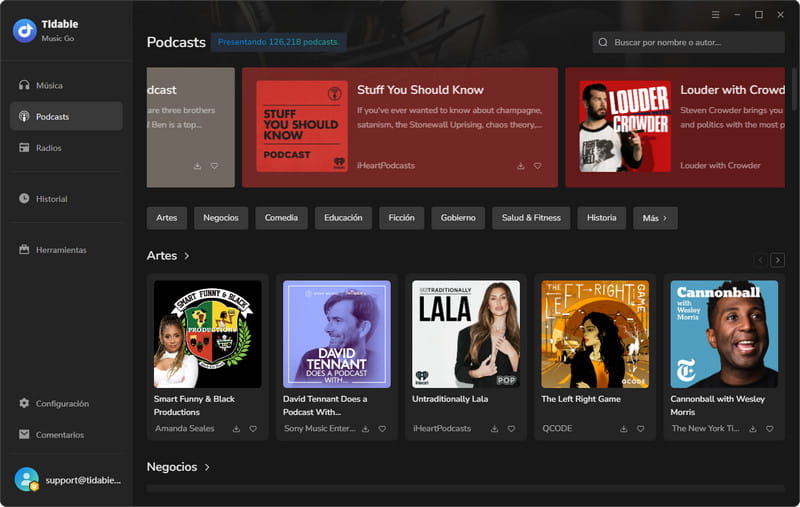Filter by the Artes category
This screenshot has height=507, width=800.
[167, 218]
